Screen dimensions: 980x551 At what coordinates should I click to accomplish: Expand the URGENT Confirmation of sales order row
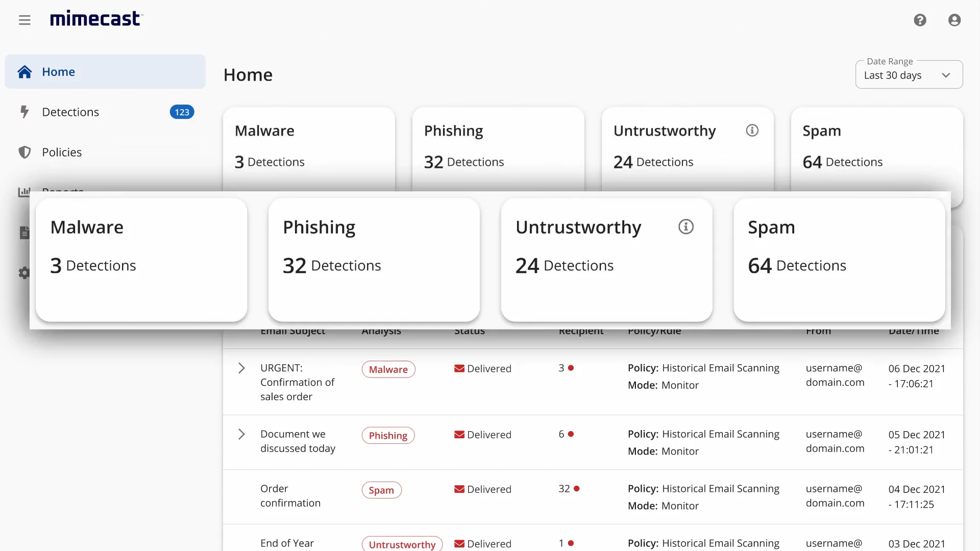[x=241, y=368]
